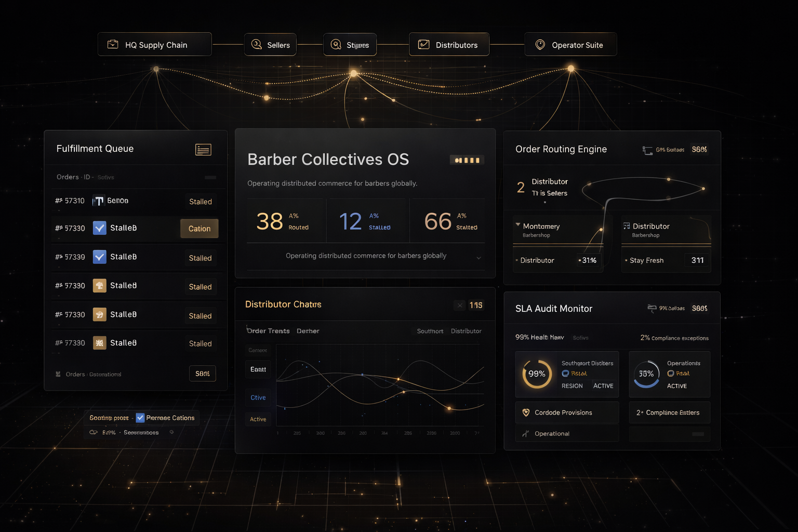This screenshot has height=532, width=798.
Task: Enable the Perreac Cations checkbox
Action: (x=139, y=417)
